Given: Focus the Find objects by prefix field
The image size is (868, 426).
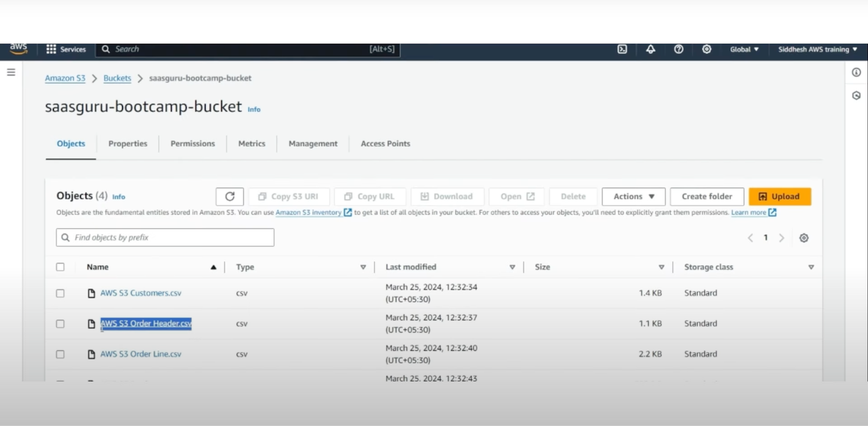Looking at the screenshot, I should point(165,237).
